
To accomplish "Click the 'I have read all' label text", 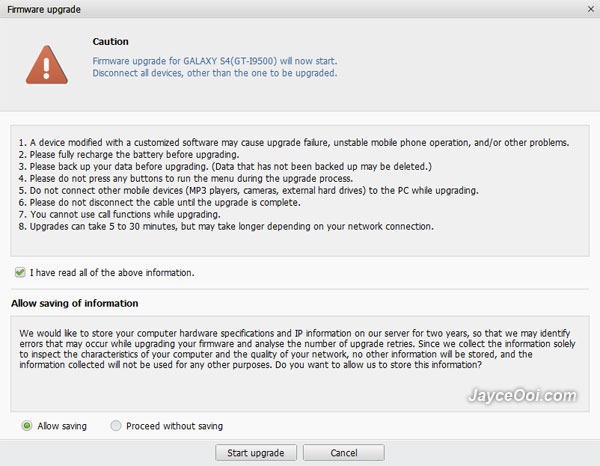I will coord(112,272).
